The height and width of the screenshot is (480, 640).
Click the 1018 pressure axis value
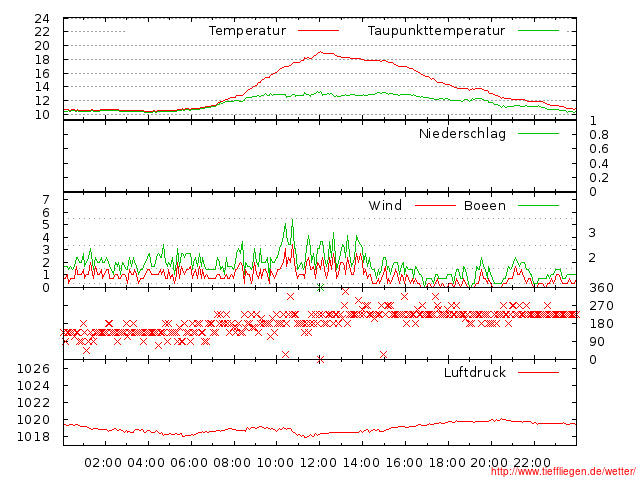pos(33,437)
